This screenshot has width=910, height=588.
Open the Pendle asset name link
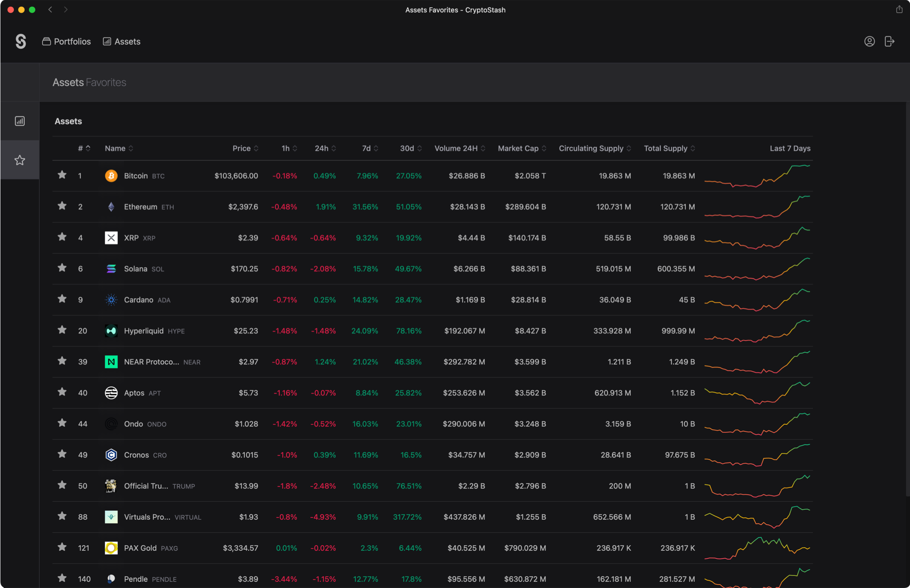pos(136,579)
